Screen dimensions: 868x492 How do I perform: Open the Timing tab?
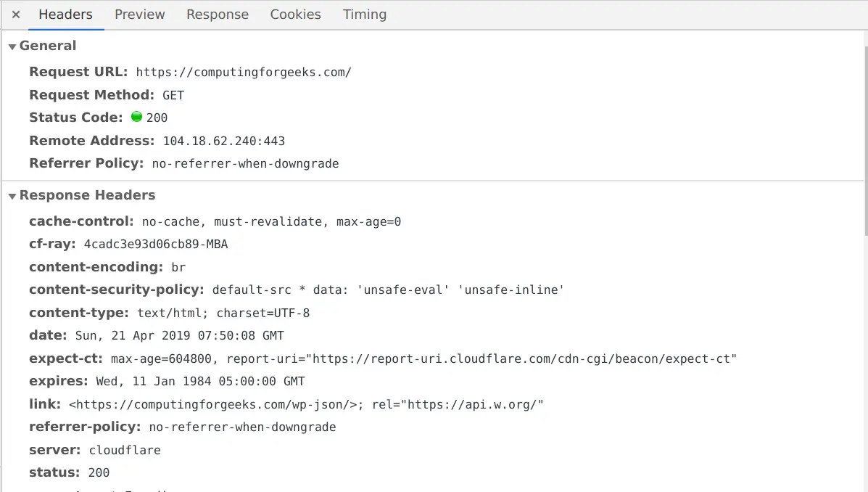(364, 14)
